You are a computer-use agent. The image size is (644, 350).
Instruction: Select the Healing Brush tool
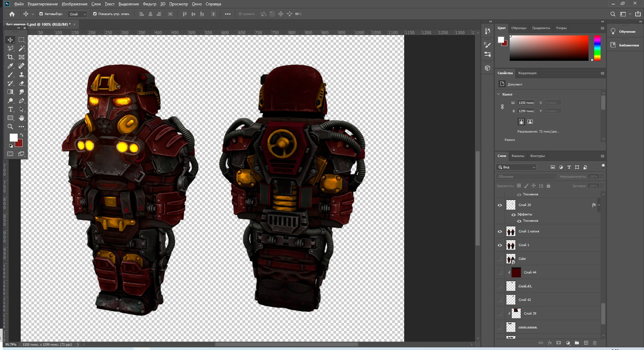tap(22, 66)
